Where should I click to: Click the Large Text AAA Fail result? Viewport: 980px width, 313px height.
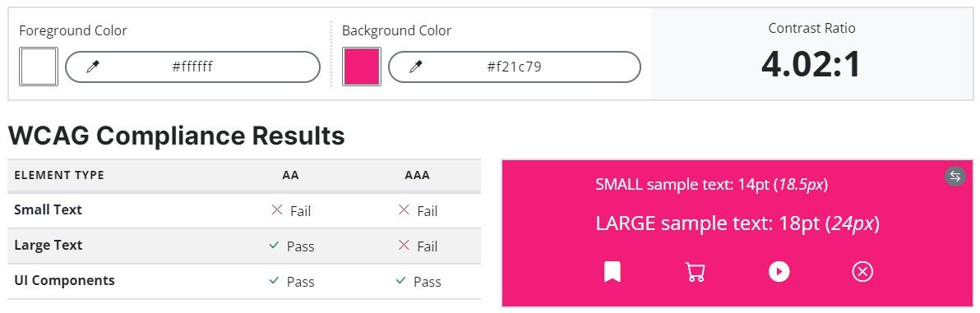coord(418,246)
